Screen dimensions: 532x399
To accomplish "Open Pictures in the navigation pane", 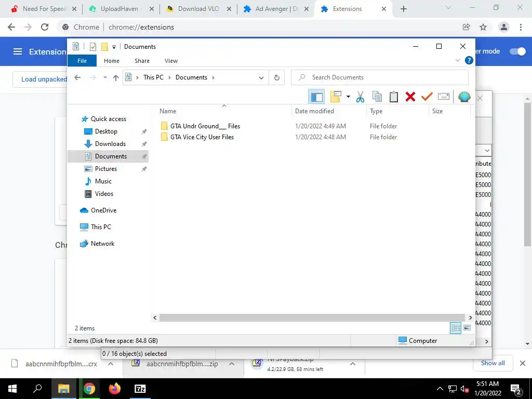I will click(x=106, y=169).
